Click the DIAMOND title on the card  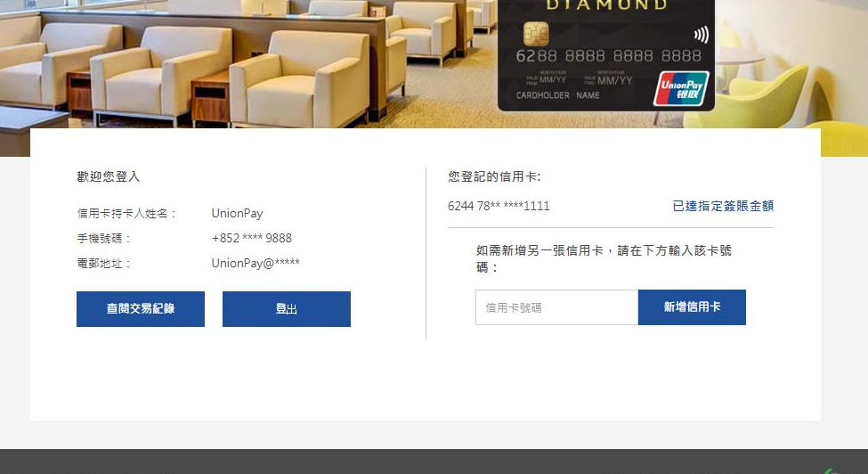[607, 5]
